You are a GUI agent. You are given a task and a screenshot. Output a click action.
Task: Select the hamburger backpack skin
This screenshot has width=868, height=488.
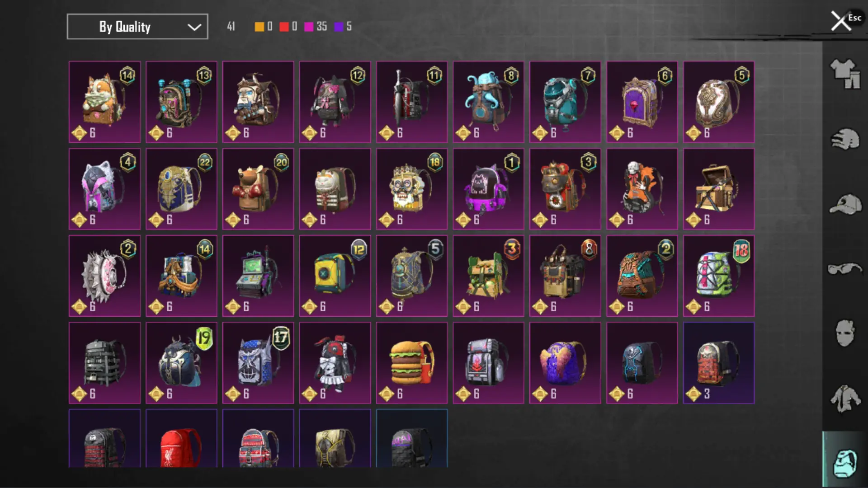412,363
